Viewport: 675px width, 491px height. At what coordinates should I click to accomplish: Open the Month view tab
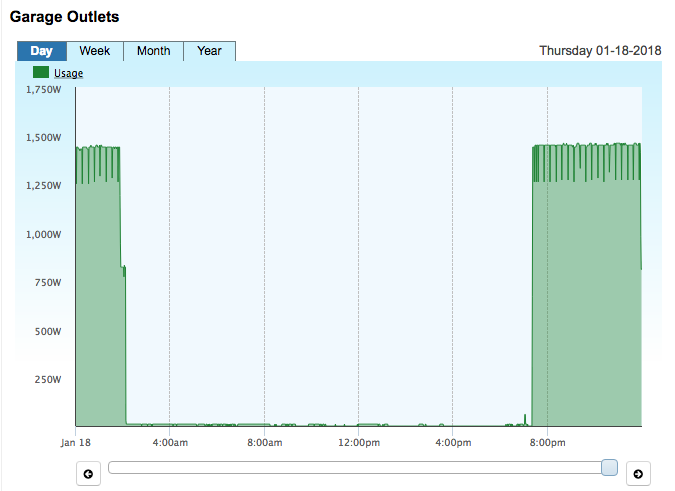pyautogui.click(x=154, y=51)
